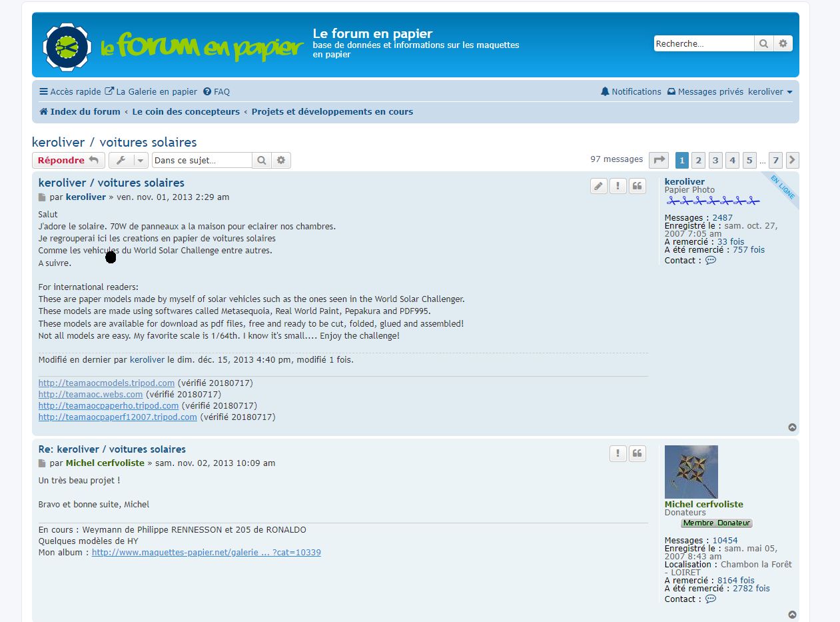Go to page 7 of the topic
840x622 pixels.
(x=775, y=160)
